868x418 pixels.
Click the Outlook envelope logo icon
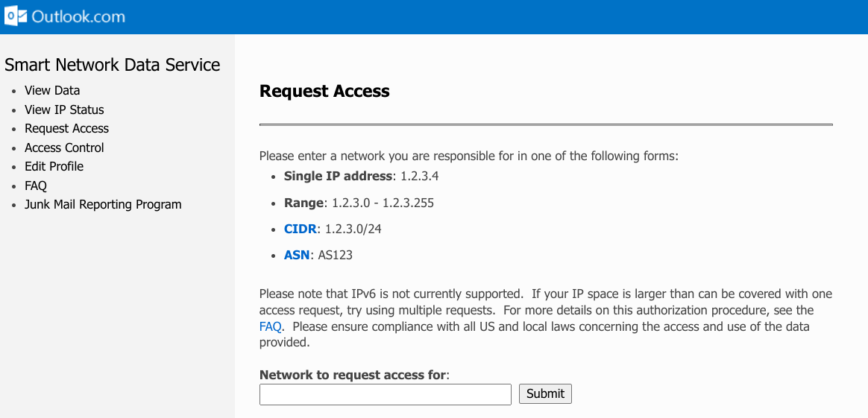[x=16, y=16]
